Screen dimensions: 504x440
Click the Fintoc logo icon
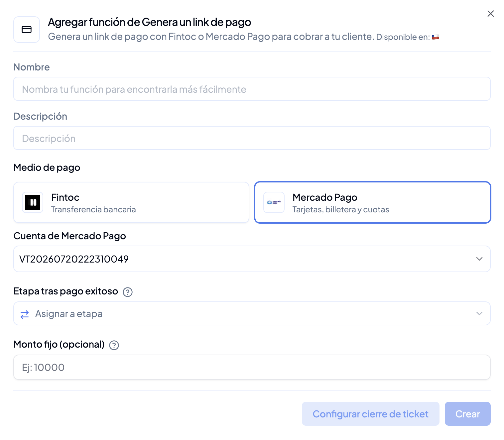coord(33,202)
